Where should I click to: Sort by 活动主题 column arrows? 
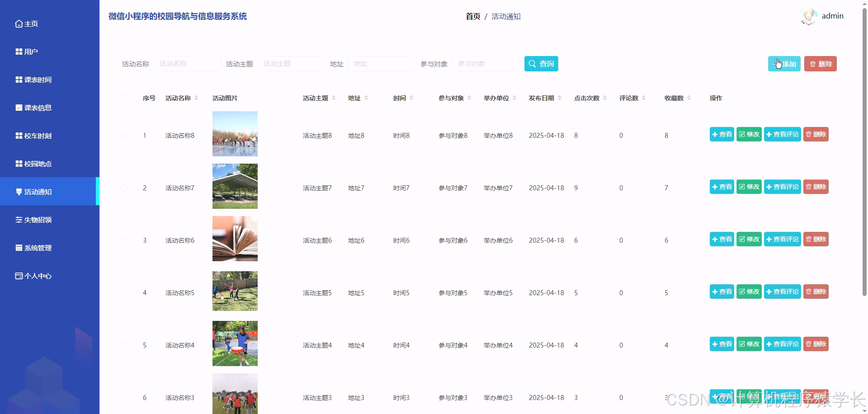click(x=334, y=98)
